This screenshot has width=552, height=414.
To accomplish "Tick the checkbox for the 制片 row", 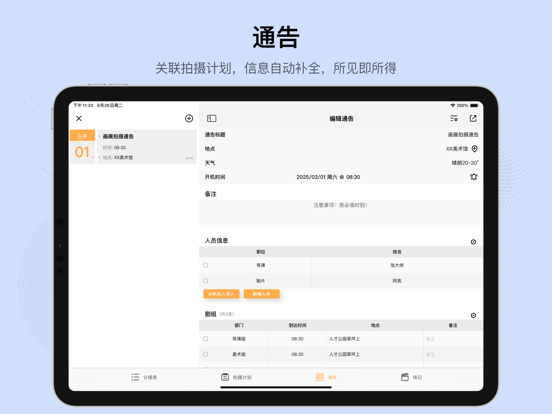I will pyautogui.click(x=206, y=281).
